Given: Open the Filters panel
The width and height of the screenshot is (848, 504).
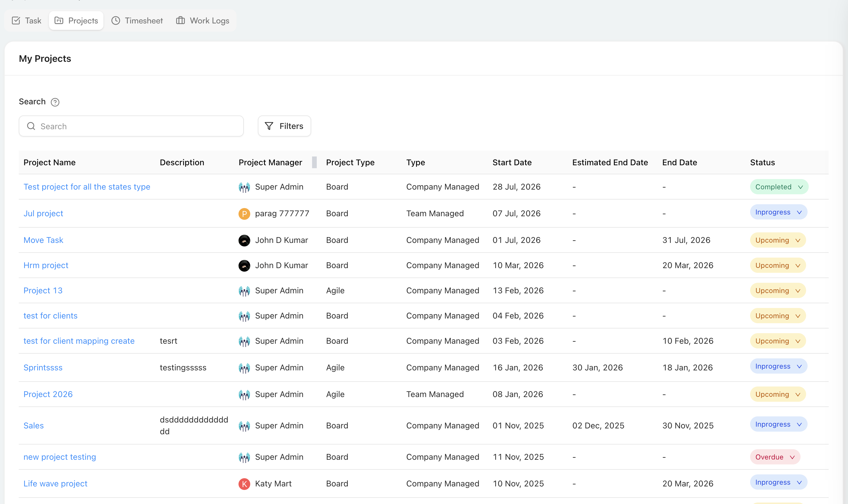Looking at the screenshot, I should 284,126.
